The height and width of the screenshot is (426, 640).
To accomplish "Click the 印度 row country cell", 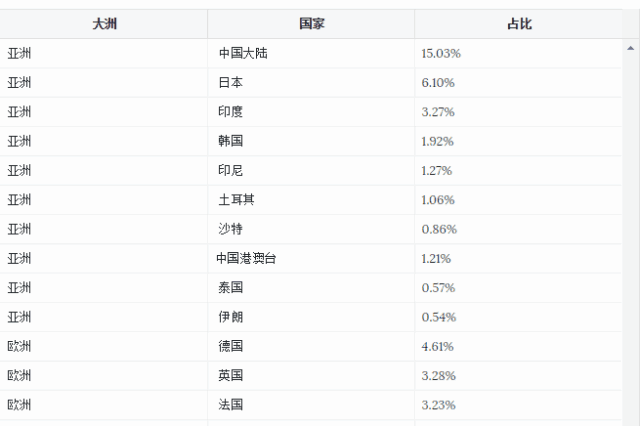I will pyautogui.click(x=231, y=112).
